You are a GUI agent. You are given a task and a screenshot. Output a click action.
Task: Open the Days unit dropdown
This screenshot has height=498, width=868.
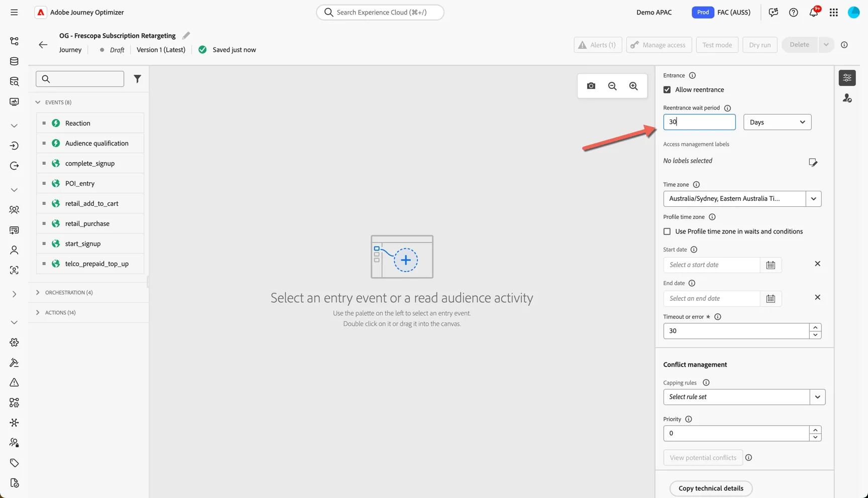coord(778,122)
